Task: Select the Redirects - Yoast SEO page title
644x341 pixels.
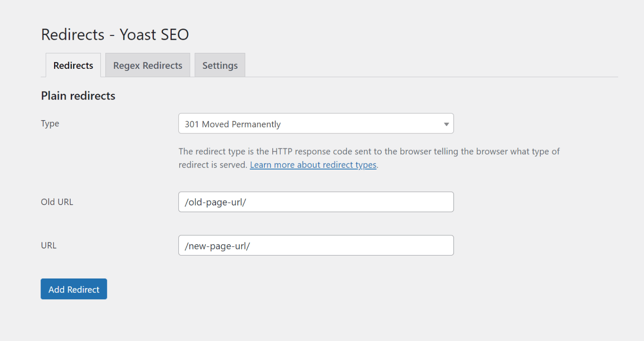Action: pyautogui.click(x=115, y=35)
